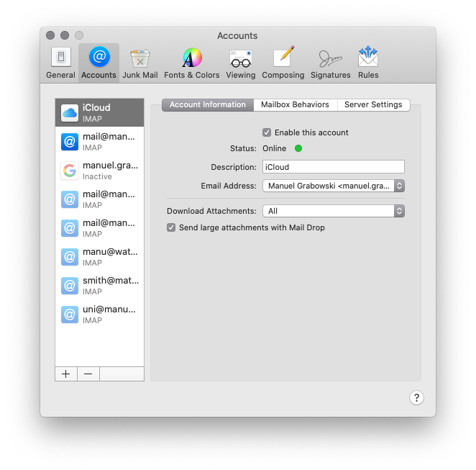Select the Account Information tab
476x470 pixels.
coord(207,105)
